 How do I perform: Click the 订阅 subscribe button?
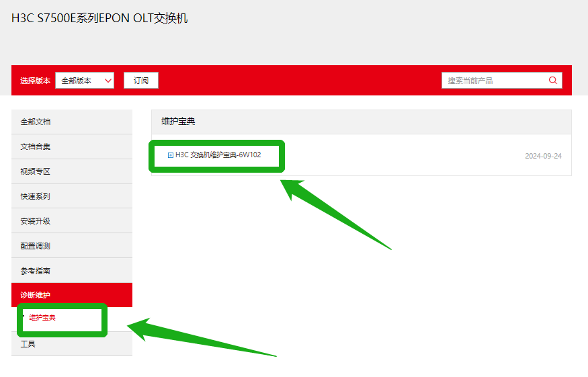tap(141, 80)
